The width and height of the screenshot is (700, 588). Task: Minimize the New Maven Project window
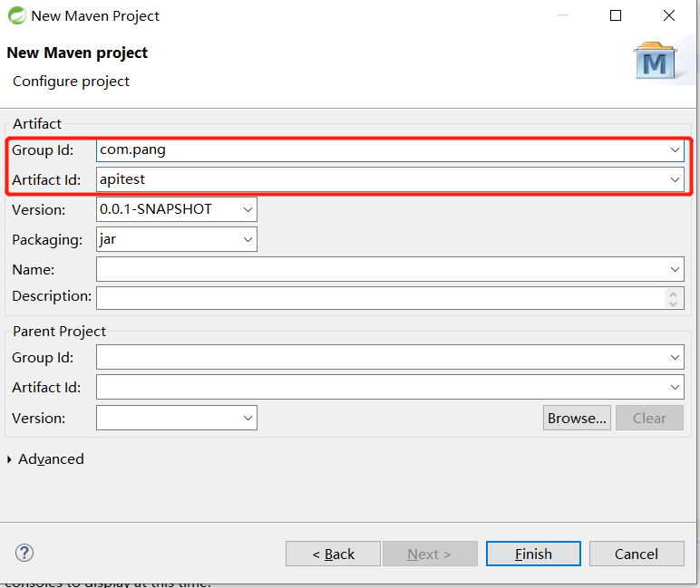point(563,15)
